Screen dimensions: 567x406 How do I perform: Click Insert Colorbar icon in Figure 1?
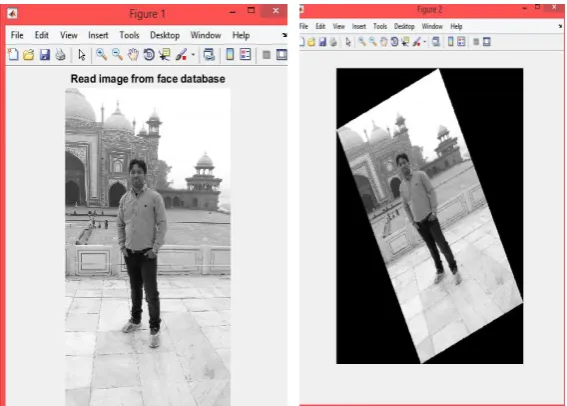coord(230,55)
